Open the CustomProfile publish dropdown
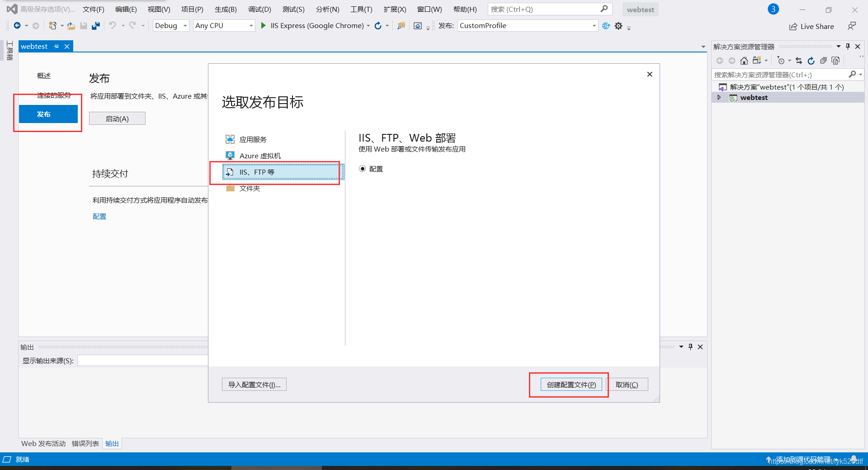 (x=528, y=26)
